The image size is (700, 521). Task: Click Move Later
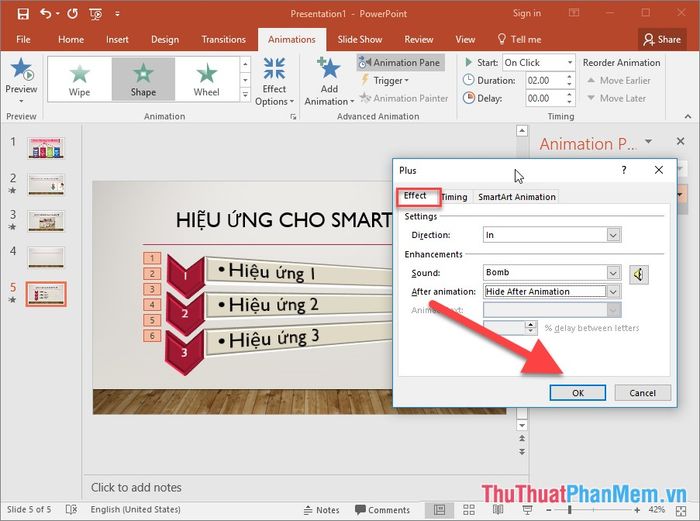[x=616, y=98]
